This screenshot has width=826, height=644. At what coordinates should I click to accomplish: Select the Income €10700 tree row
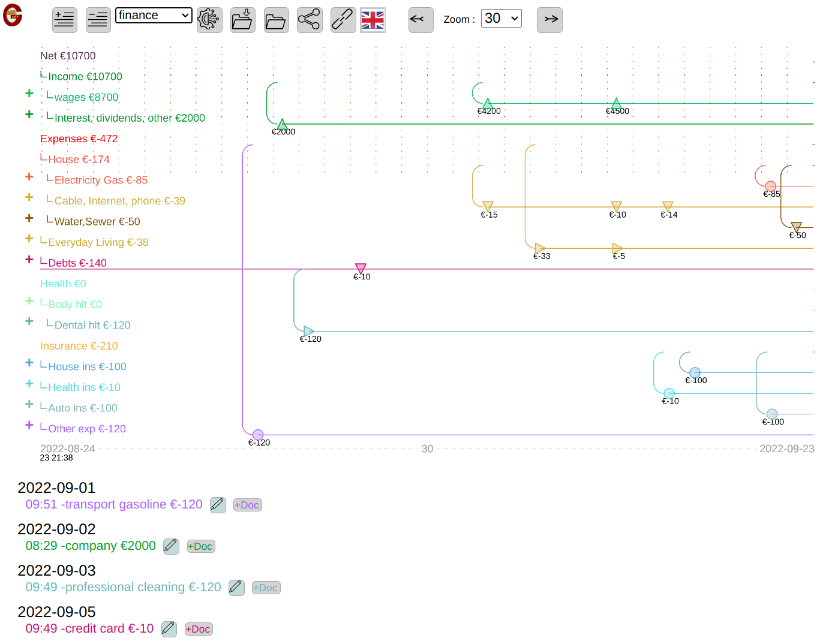pos(81,77)
